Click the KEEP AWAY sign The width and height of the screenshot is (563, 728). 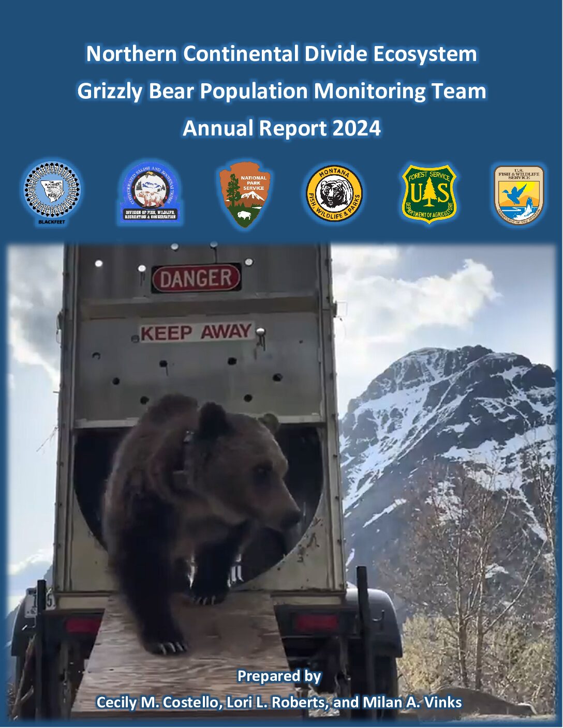[x=196, y=332]
